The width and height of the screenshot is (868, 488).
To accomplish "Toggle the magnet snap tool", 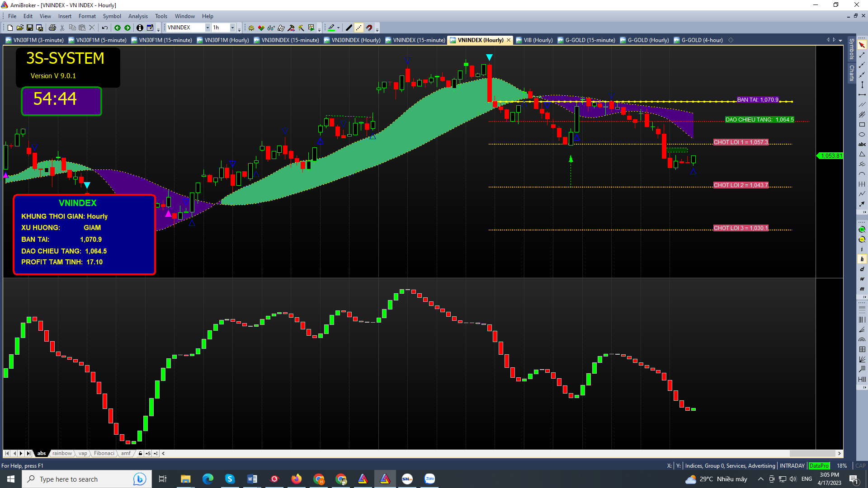I will coord(369,28).
